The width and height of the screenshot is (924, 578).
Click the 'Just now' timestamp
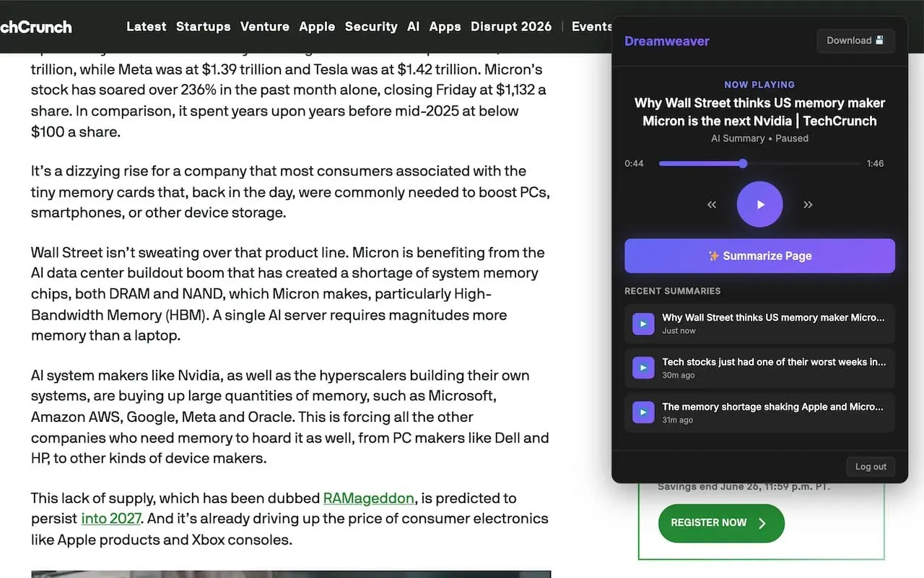click(679, 331)
